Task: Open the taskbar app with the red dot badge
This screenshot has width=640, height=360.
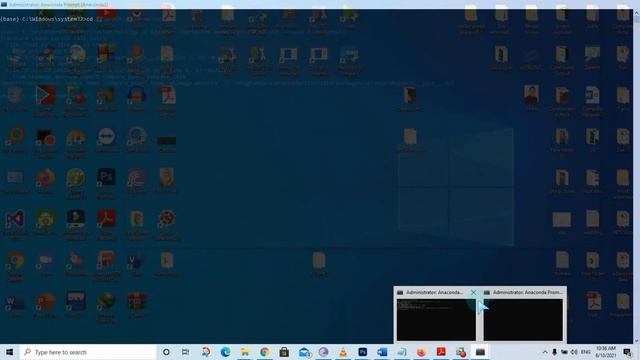Action: [x=460, y=352]
